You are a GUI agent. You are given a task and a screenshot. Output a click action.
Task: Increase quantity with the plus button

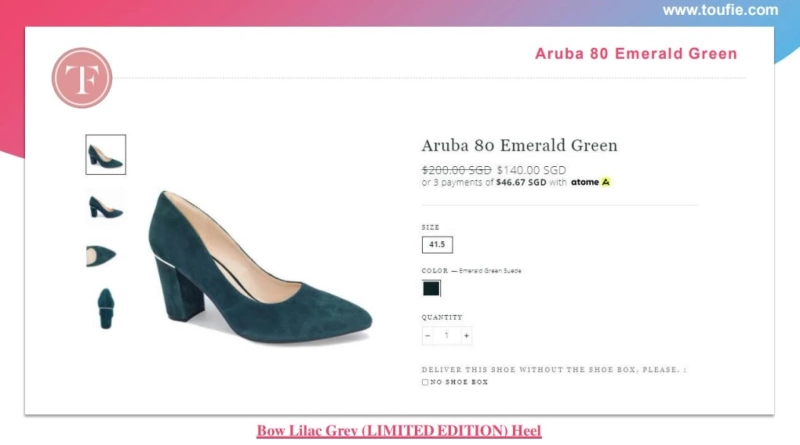pos(466,335)
